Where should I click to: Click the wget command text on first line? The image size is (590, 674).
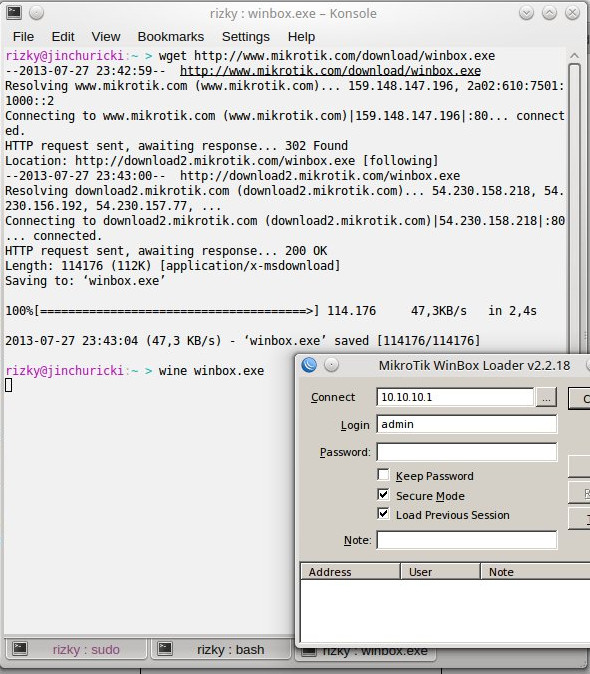click(327, 55)
